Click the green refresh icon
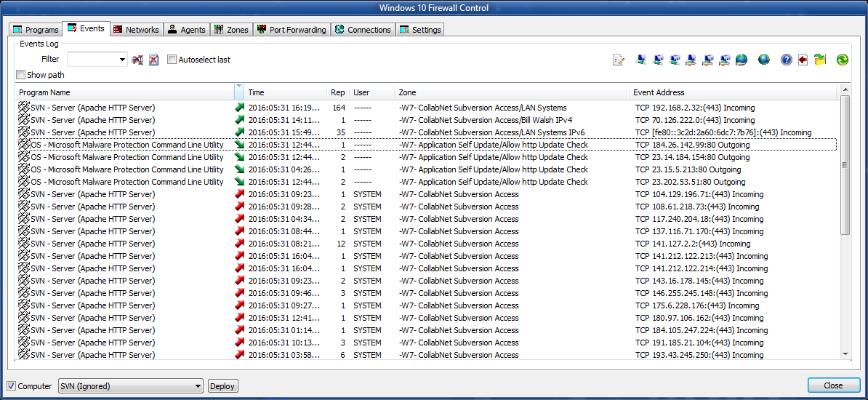Viewport: 868px width, 400px height. point(843,60)
